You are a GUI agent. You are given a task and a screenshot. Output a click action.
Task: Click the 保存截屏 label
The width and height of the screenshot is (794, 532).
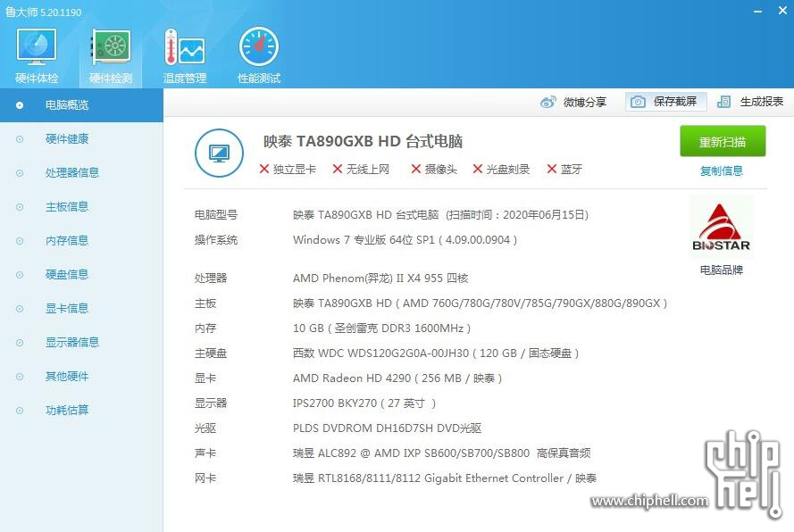(675, 102)
